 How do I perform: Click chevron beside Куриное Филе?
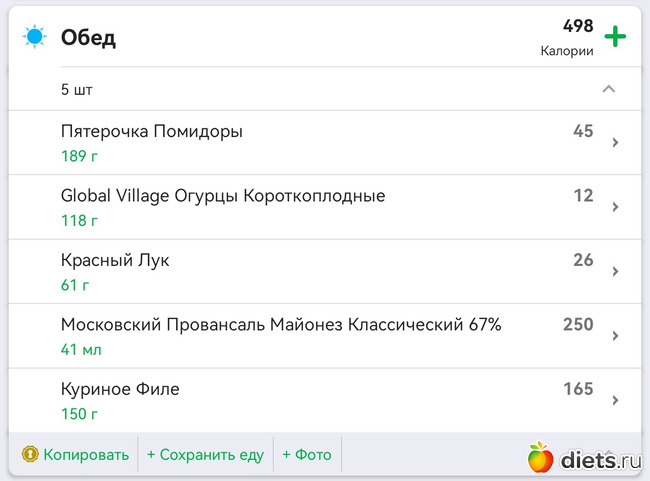[x=615, y=400]
